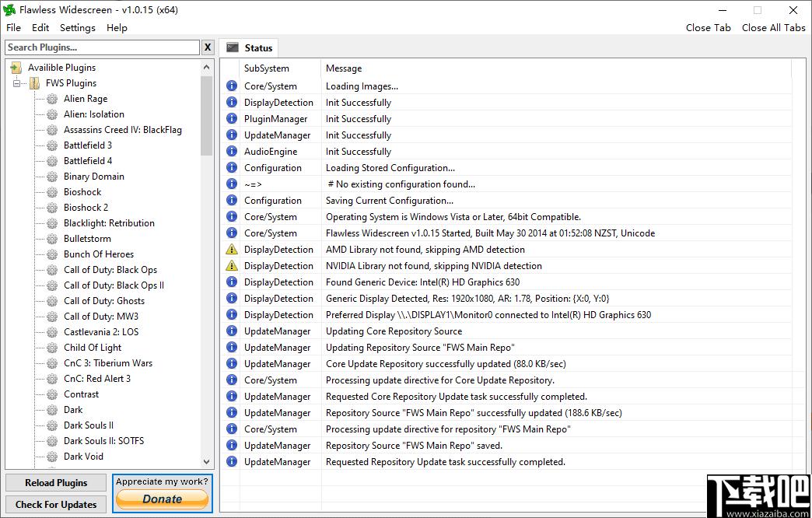Open the Help menu
The height and width of the screenshot is (518, 812).
(x=117, y=28)
